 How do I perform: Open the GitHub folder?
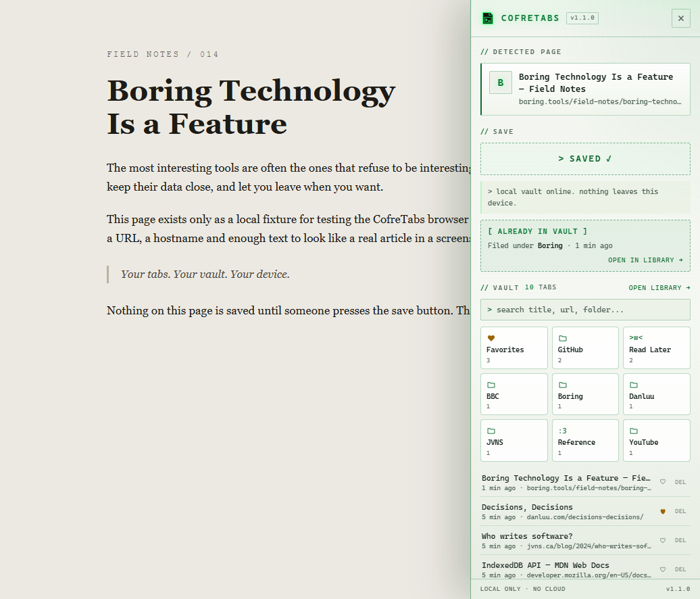click(585, 348)
